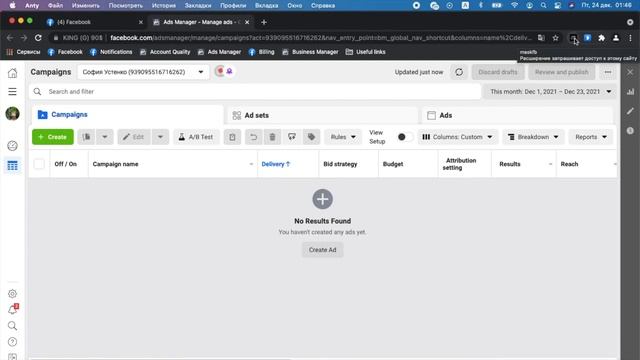Open Useful links bookmarks folder
Image resolution: width=640 pixels, height=360 pixels.
point(366,52)
